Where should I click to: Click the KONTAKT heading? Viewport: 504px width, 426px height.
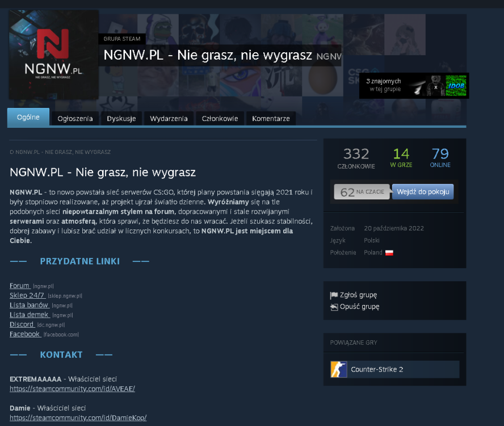(61, 354)
